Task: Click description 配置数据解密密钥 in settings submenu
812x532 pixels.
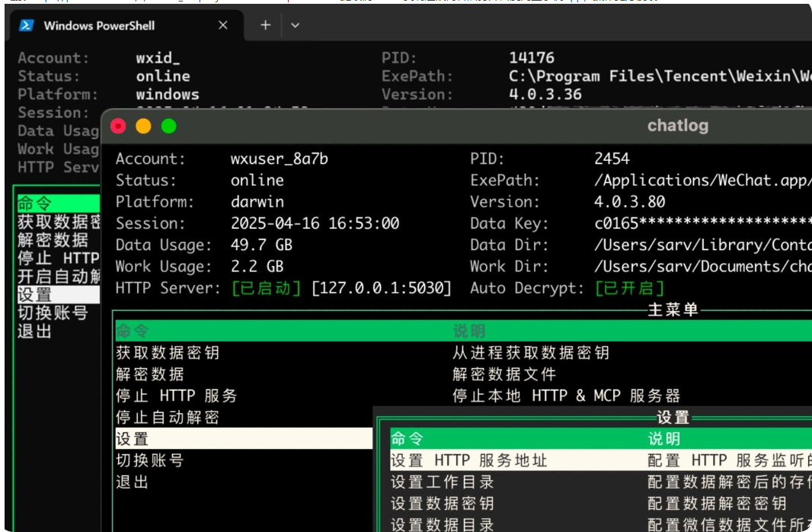Action: click(718, 503)
